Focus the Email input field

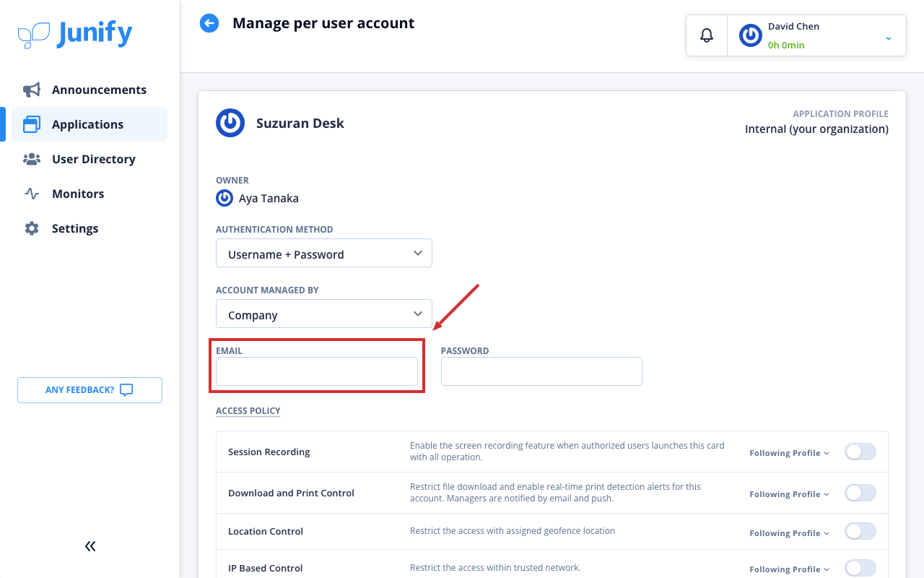coord(317,371)
